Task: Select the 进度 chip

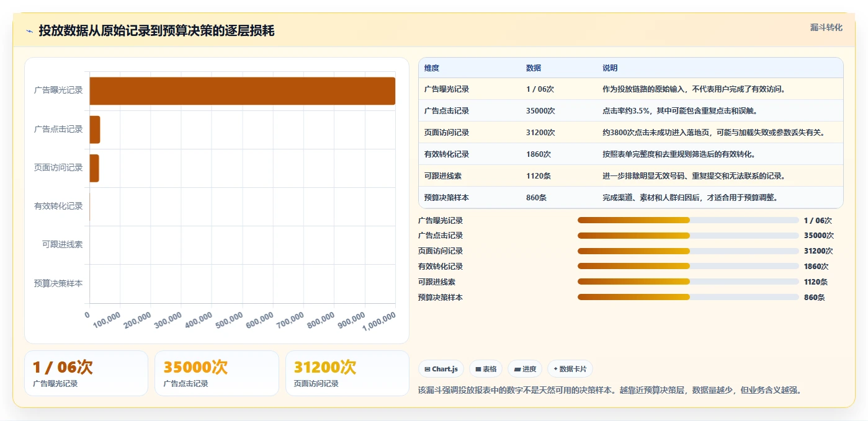Action: [x=525, y=369]
